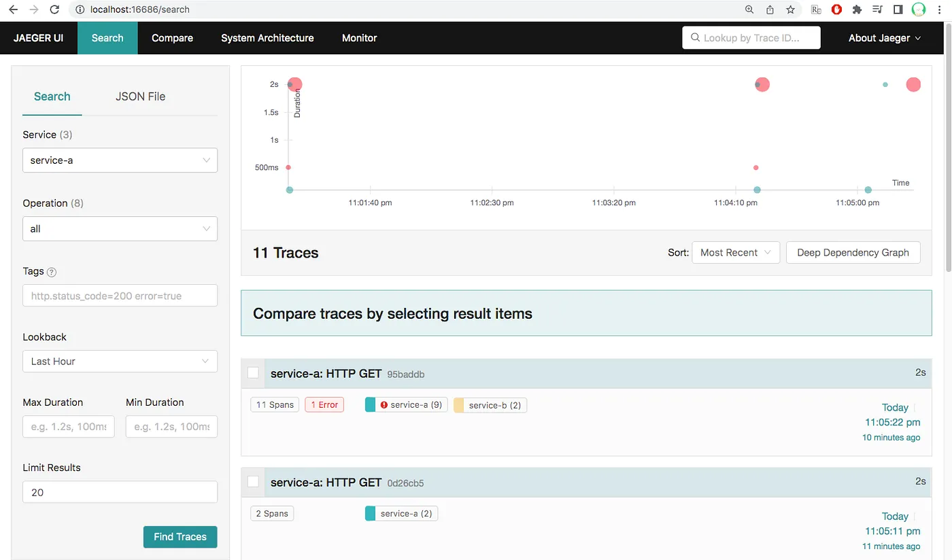The height and width of the screenshot is (560, 952).
Task: Bookmark page with star icon
Action: pyautogui.click(x=790, y=10)
